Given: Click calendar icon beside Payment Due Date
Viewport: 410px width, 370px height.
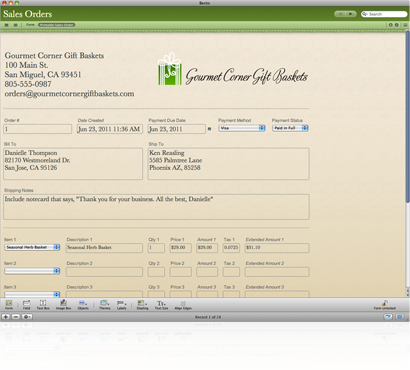Looking at the screenshot, I should tap(209, 129).
